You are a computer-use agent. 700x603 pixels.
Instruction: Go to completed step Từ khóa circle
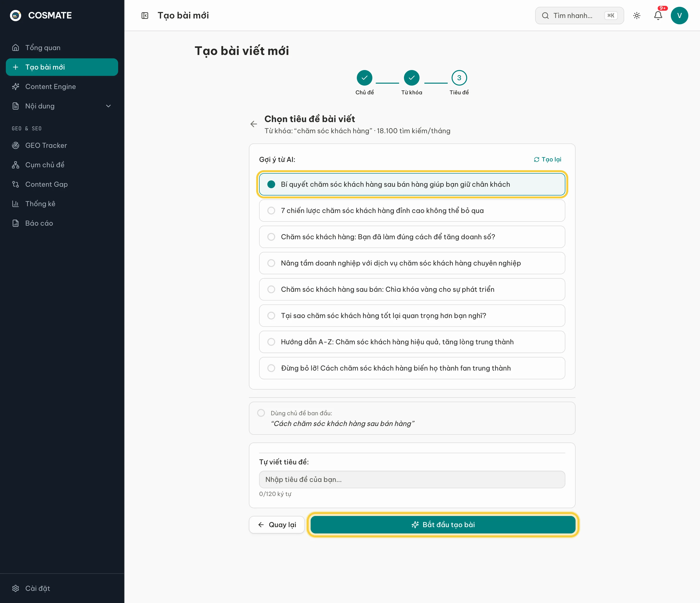pos(411,78)
